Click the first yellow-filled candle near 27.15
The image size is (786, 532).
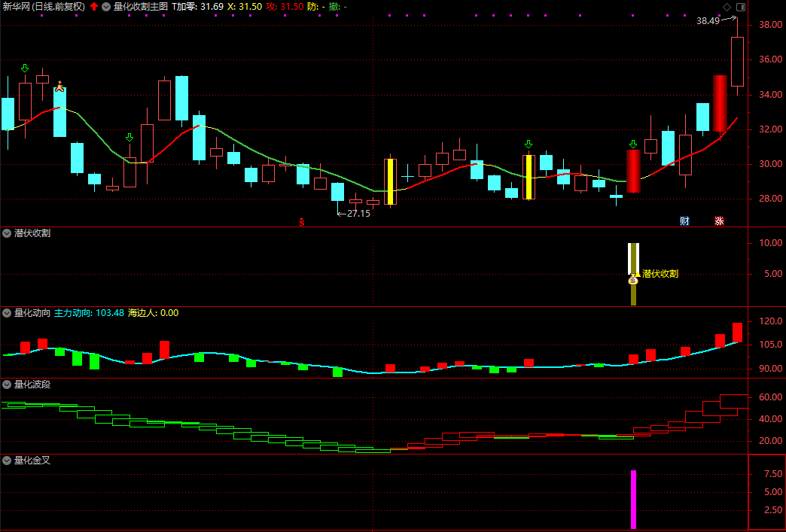(391, 181)
